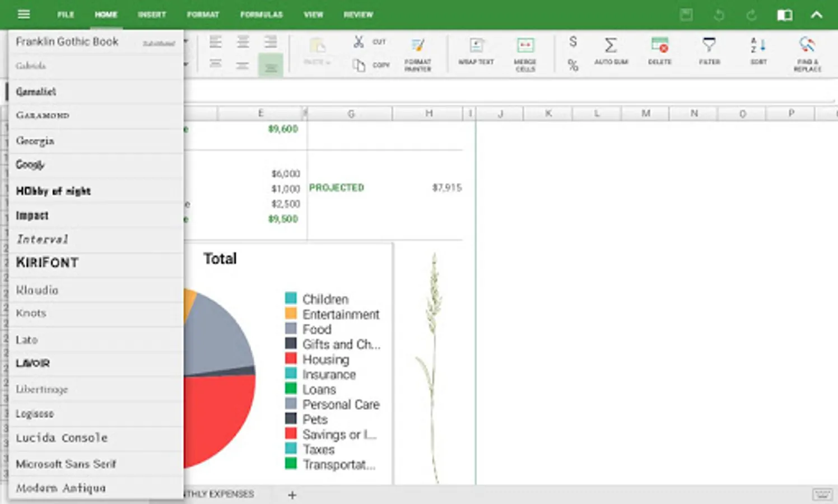This screenshot has height=504, width=838.
Task: Switch to the HOME tab
Action: coord(106,15)
